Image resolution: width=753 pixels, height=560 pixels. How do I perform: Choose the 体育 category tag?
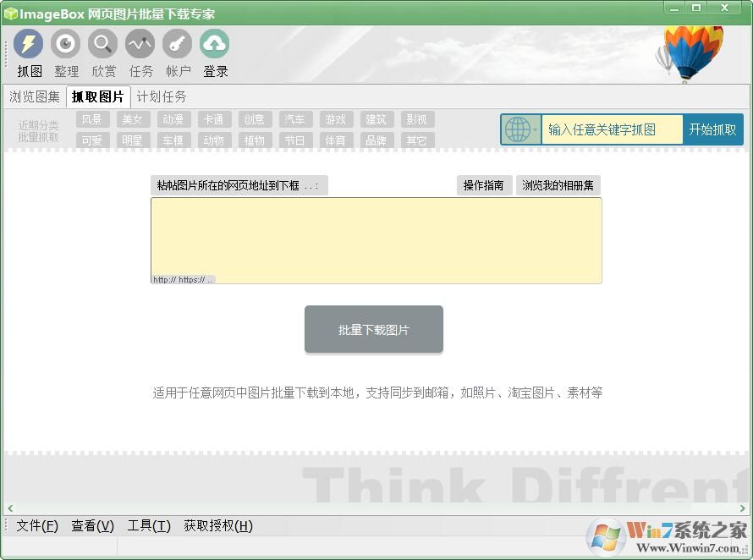click(335, 140)
